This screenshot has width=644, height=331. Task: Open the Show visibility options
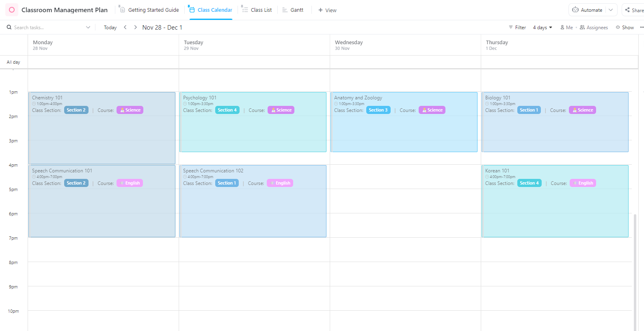point(625,27)
